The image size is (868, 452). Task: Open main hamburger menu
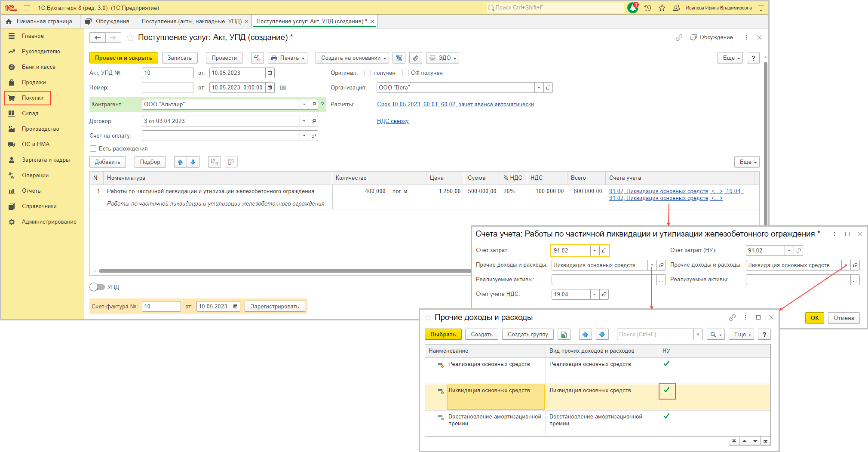click(x=27, y=8)
